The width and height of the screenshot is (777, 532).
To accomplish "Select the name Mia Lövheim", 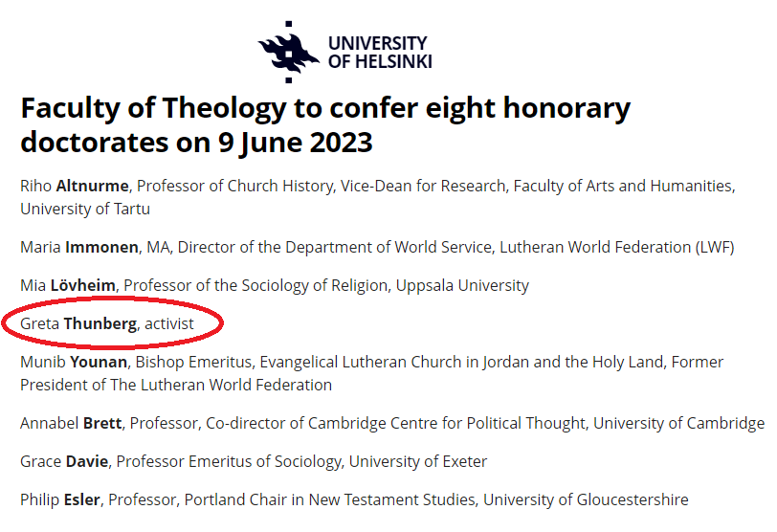I will [68, 285].
